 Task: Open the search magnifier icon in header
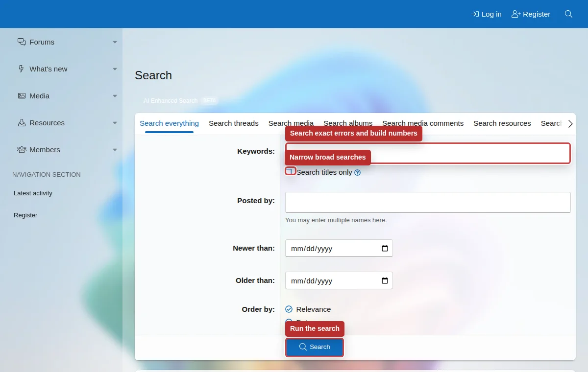tap(568, 14)
